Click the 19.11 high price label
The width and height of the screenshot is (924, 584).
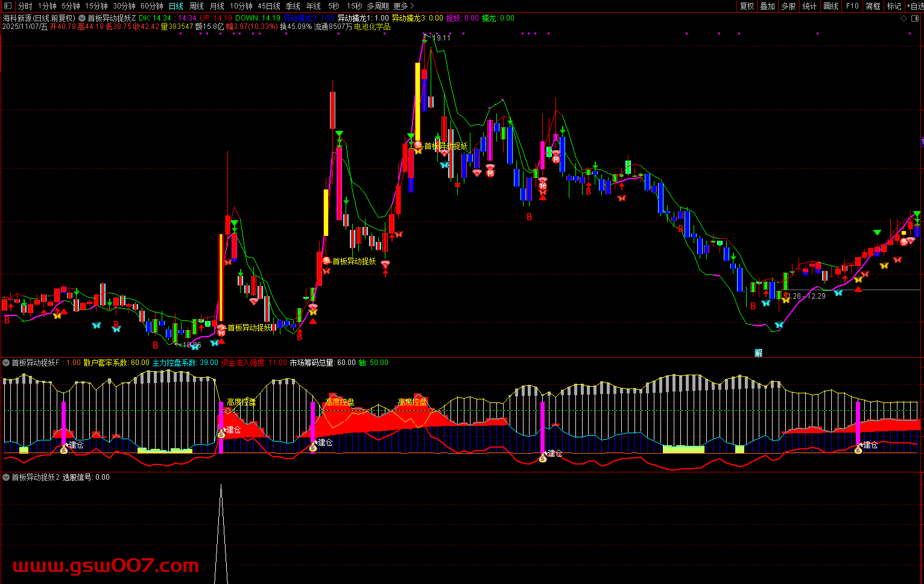pyautogui.click(x=441, y=38)
